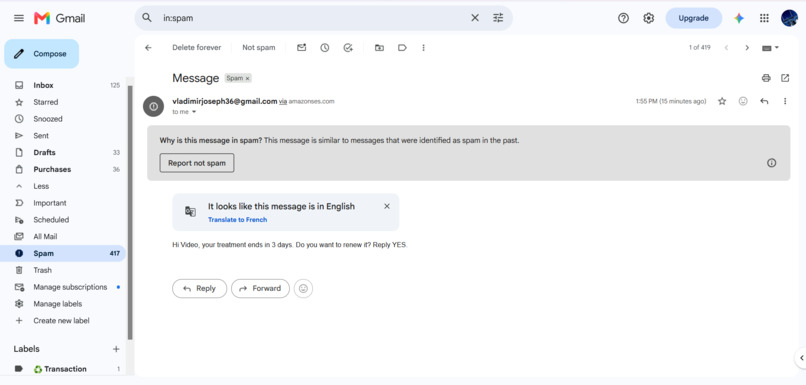Click Not spam in the toolbar
The width and height of the screenshot is (806, 385).
click(259, 47)
